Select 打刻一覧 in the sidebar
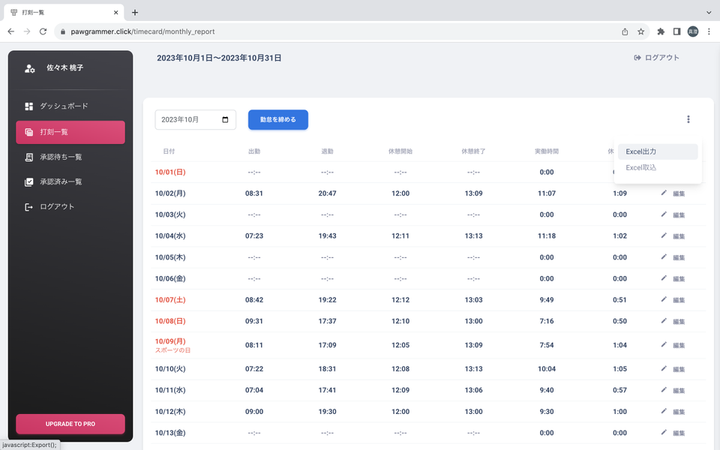This screenshot has width=720, height=450. point(70,132)
